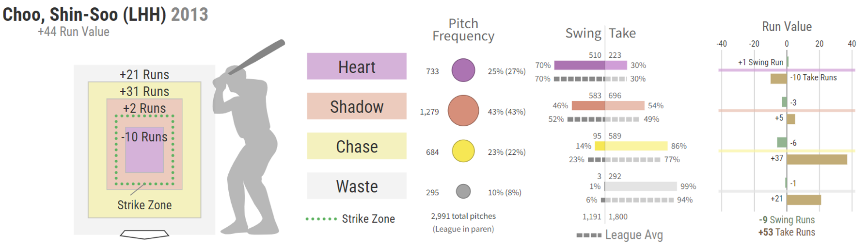Select the orange Shadow frequency circle
The height and width of the screenshot is (251, 868).
click(463, 111)
